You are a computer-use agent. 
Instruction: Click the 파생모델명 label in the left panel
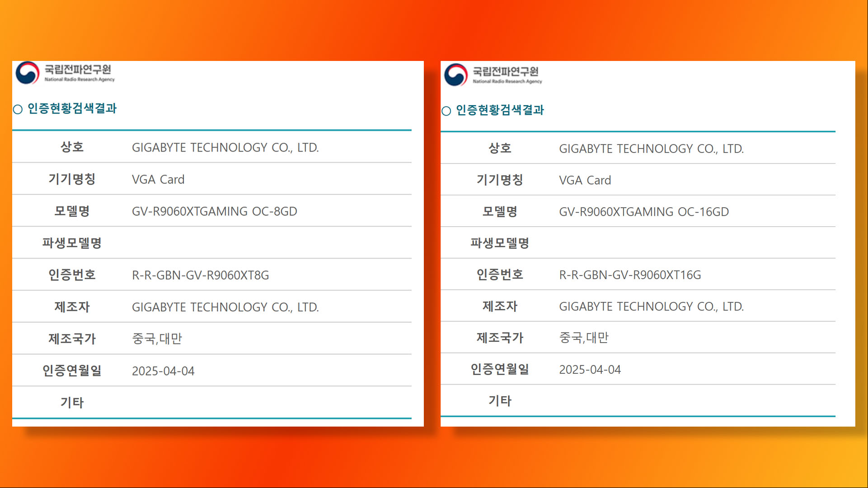tap(72, 243)
